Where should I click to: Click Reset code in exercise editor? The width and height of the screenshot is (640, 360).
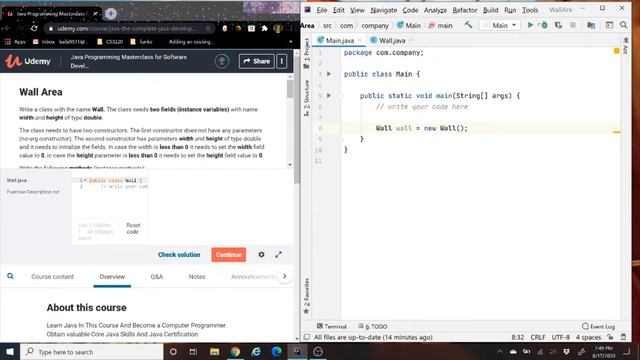click(x=133, y=228)
